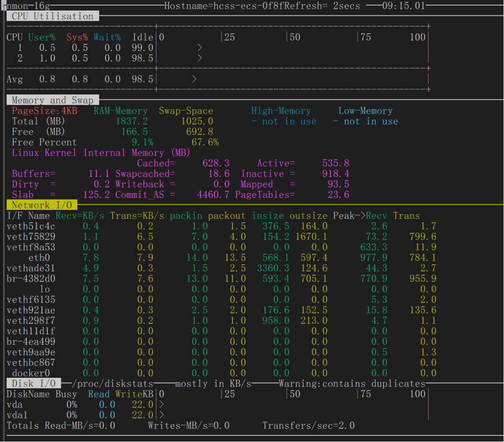The height and width of the screenshot is (442, 504).
Task: Click the 'Buffers=' label
Action: (34, 174)
